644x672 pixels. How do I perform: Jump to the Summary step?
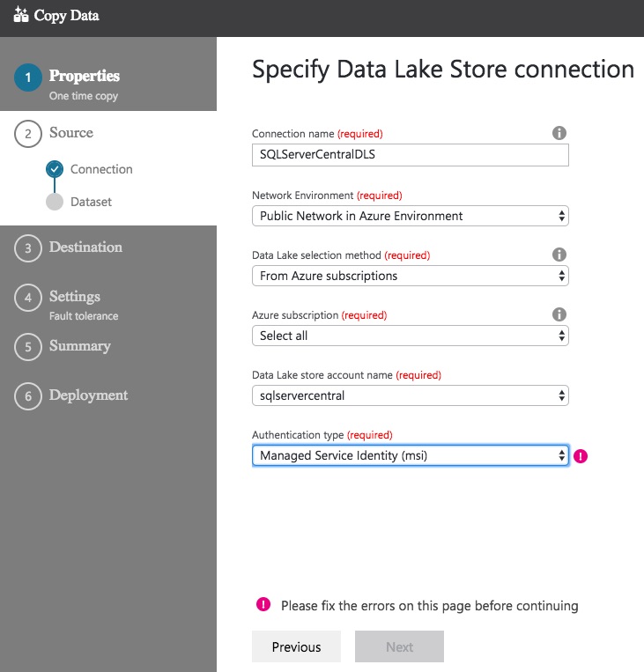pos(79,346)
